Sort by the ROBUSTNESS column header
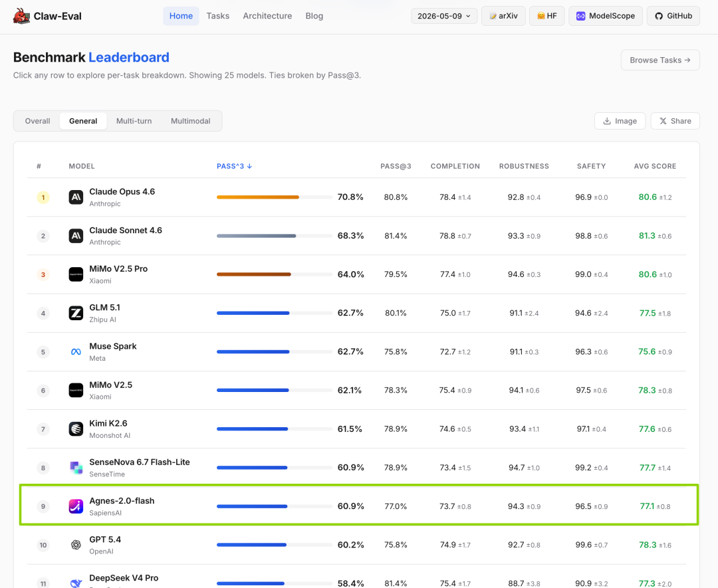Image resolution: width=718 pixels, height=588 pixels. pos(524,166)
